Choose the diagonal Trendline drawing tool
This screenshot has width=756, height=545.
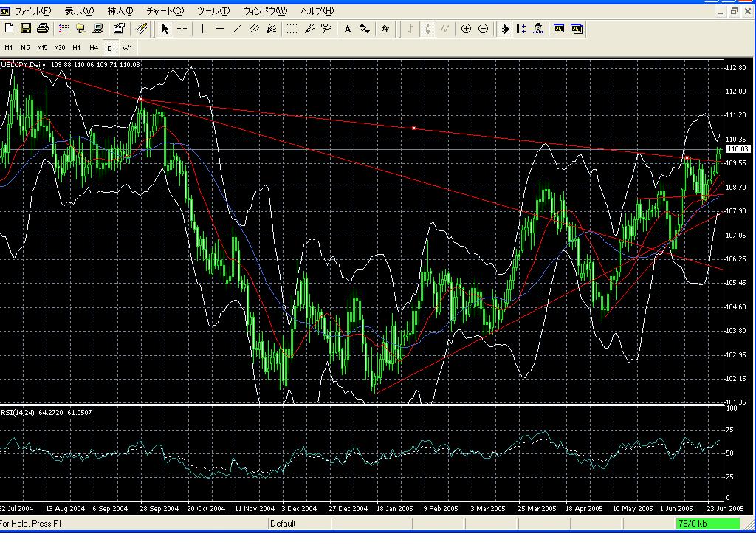click(237, 29)
